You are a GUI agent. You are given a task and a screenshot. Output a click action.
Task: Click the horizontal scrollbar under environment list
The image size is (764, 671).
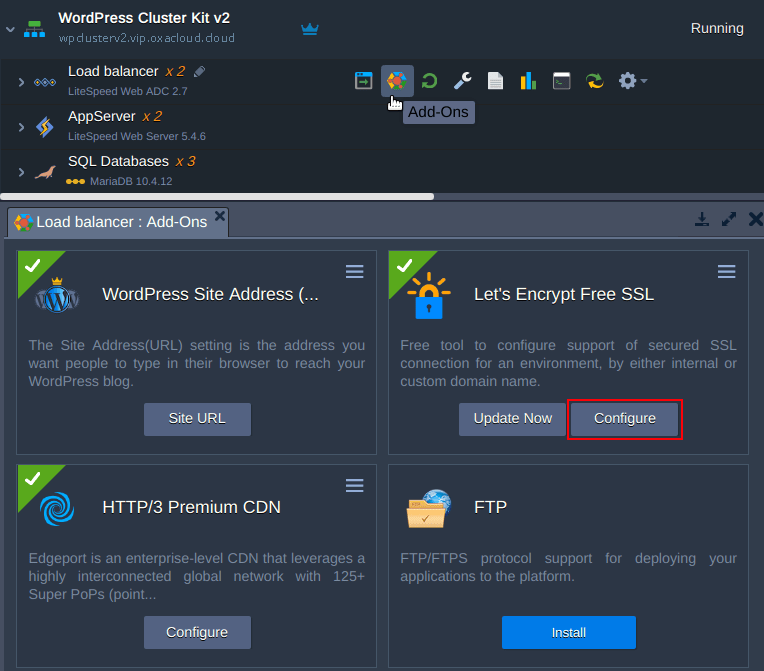217,196
